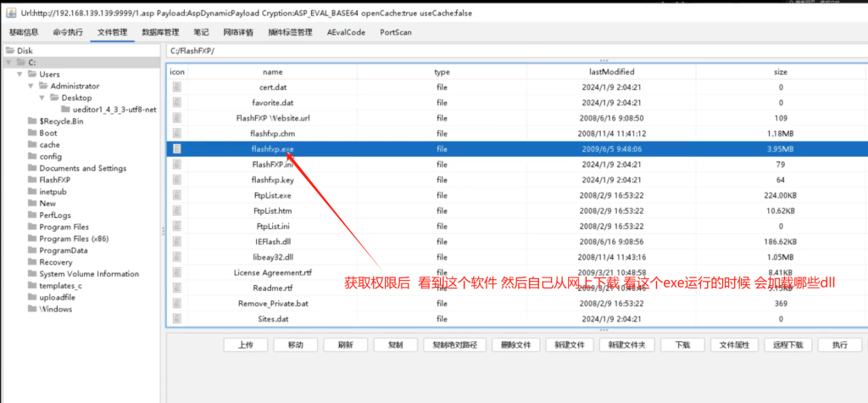Collapse the Administrator folder node
Image resolution: width=868 pixels, height=403 pixels.
[31, 86]
